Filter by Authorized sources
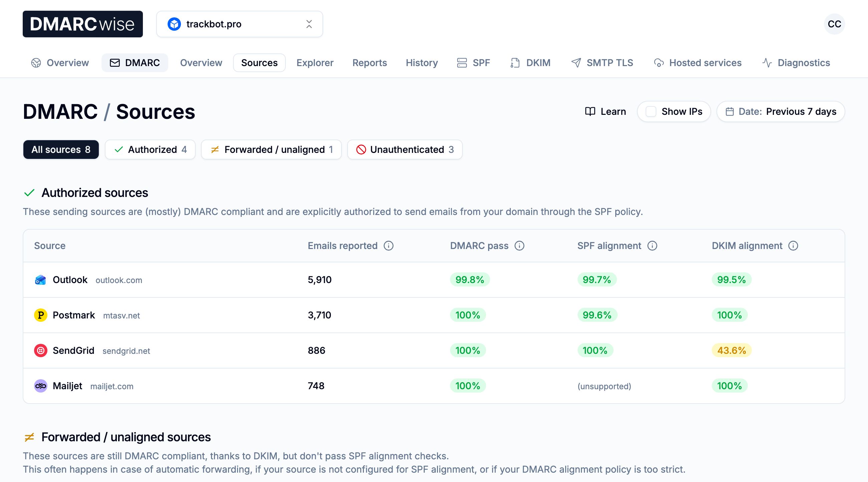The image size is (868, 482). click(x=150, y=150)
